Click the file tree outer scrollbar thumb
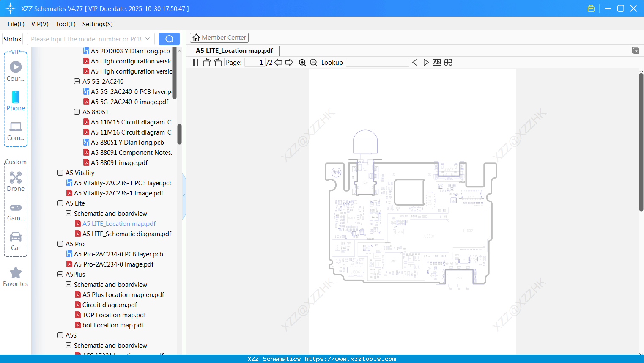 pyautogui.click(x=179, y=134)
